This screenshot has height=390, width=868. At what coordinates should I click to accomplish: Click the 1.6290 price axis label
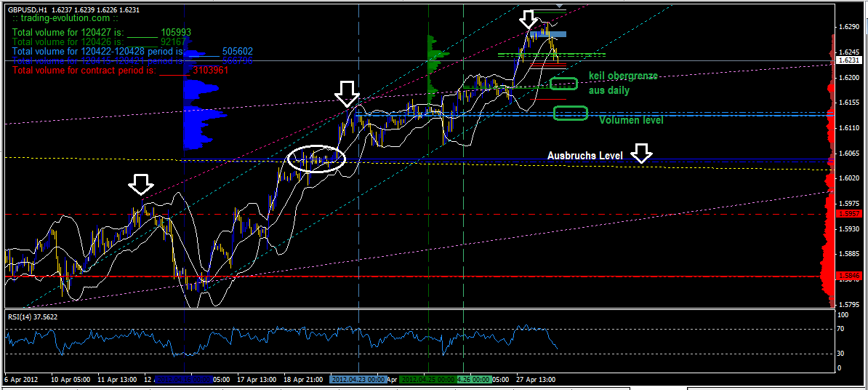(x=849, y=27)
